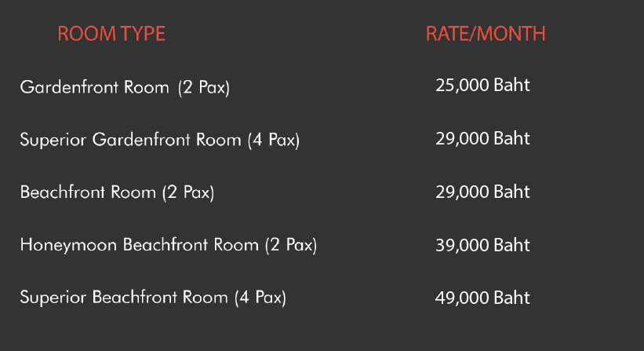
Task: Select Honeymoon Beachfront Room (2 Pax)
Action: pyautogui.click(x=169, y=245)
